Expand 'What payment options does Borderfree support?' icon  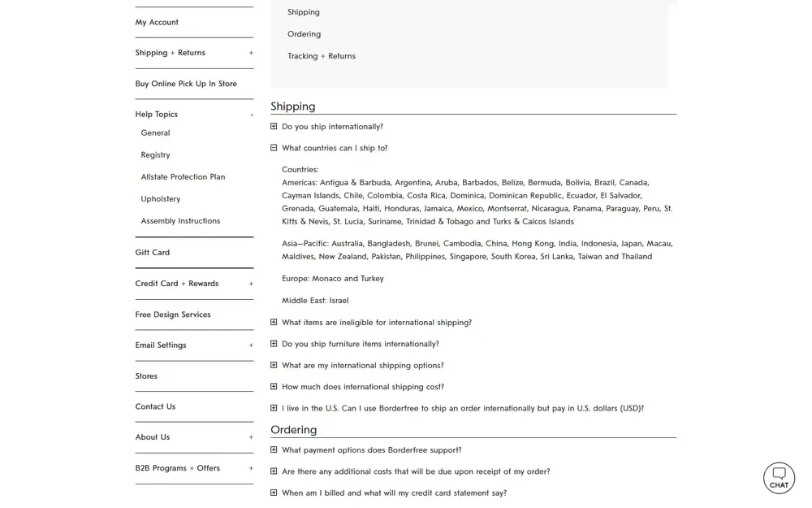(274, 449)
